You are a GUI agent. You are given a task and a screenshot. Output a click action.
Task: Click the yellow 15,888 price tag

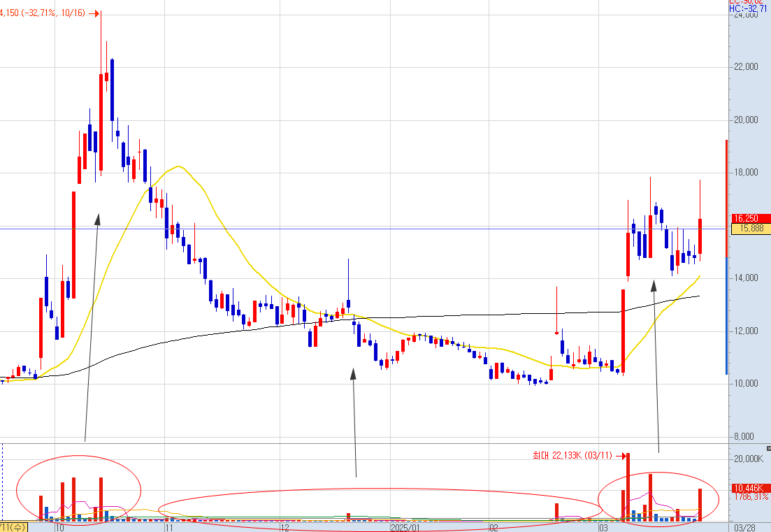click(x=751, y=229)
